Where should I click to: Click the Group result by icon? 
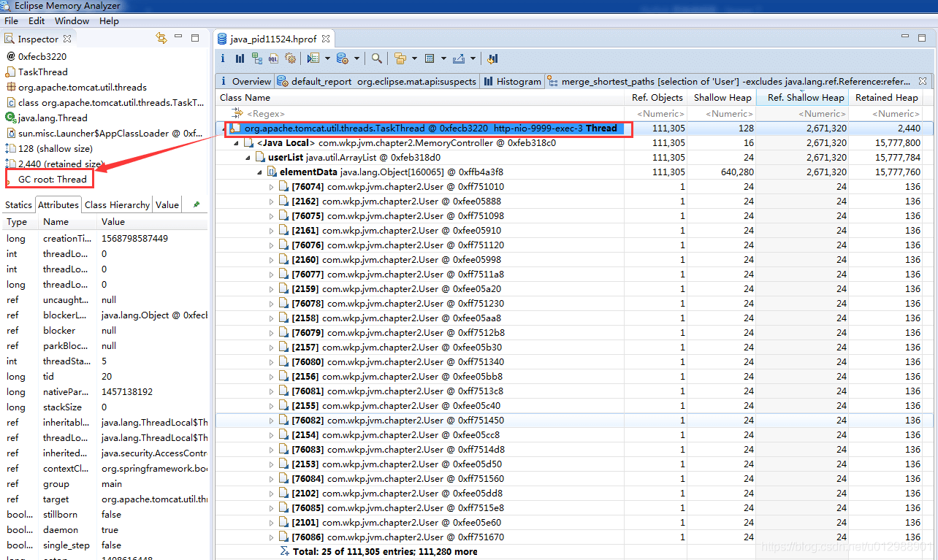point(400,58)
